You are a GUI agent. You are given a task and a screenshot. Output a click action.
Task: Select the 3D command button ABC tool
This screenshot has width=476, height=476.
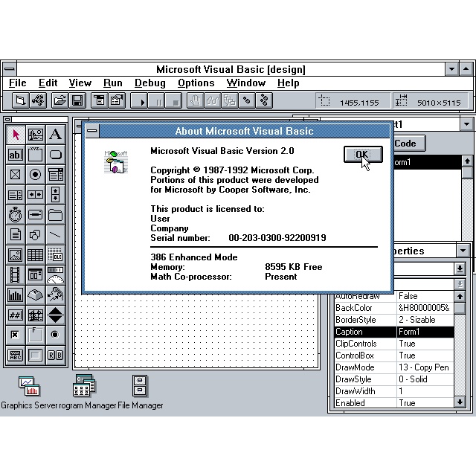[16, 355]
